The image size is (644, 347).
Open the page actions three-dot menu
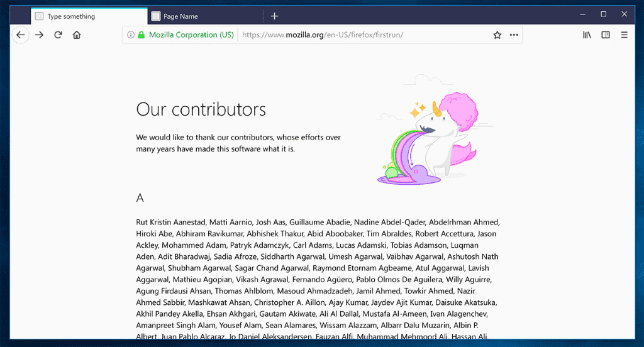pyautogui.click(x=514, y=35)
